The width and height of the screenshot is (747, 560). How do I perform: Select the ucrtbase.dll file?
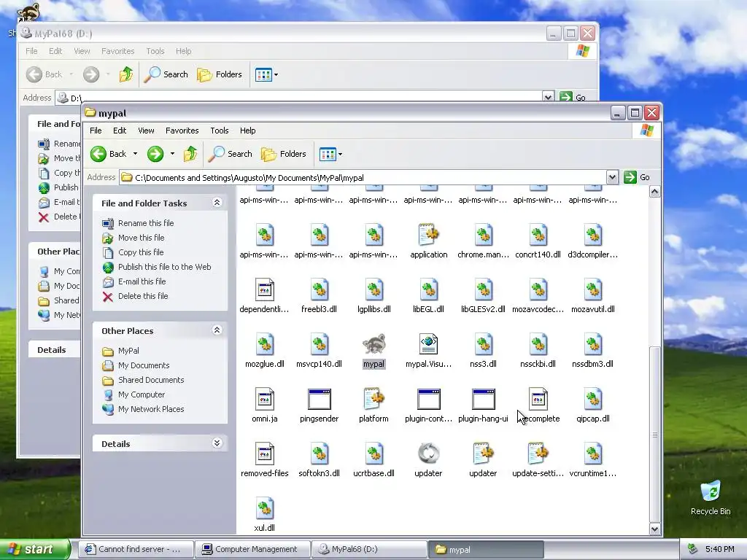pyautogui.click(x=373, y=454)
